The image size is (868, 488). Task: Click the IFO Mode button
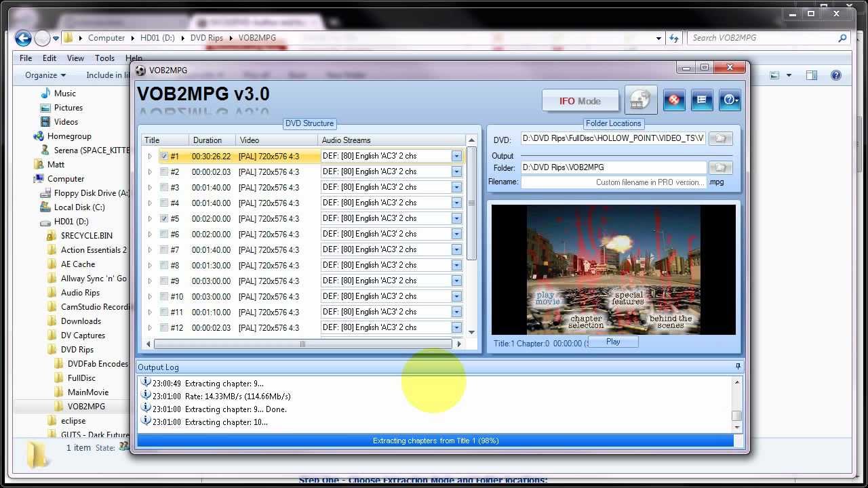pyautogui.click(x=580, y=101)
